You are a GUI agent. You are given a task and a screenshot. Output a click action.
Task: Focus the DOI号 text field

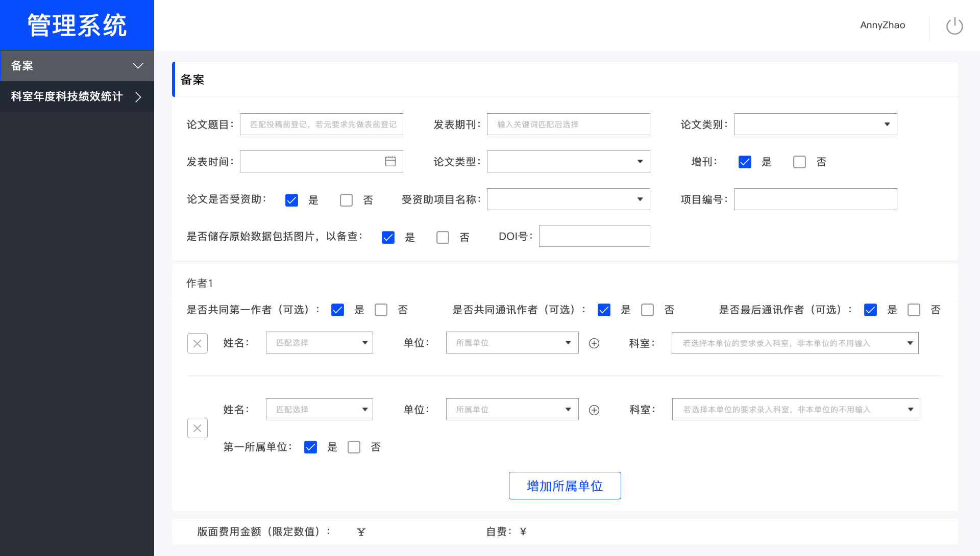[x=594, y=236]
